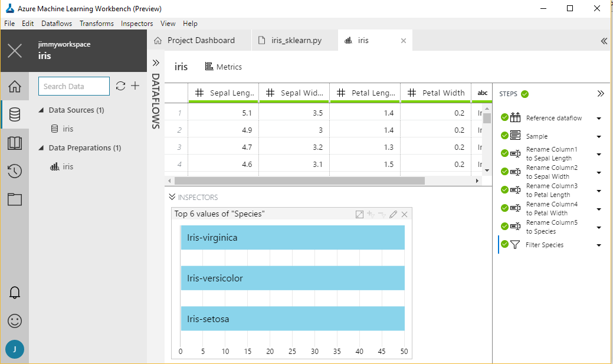Send feedback using the smiley icon

pyautogui.click(x=14, y=321)
